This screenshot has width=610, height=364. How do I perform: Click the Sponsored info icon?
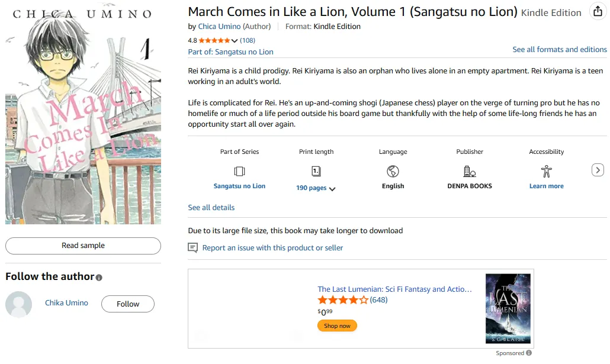click(529, 353)
